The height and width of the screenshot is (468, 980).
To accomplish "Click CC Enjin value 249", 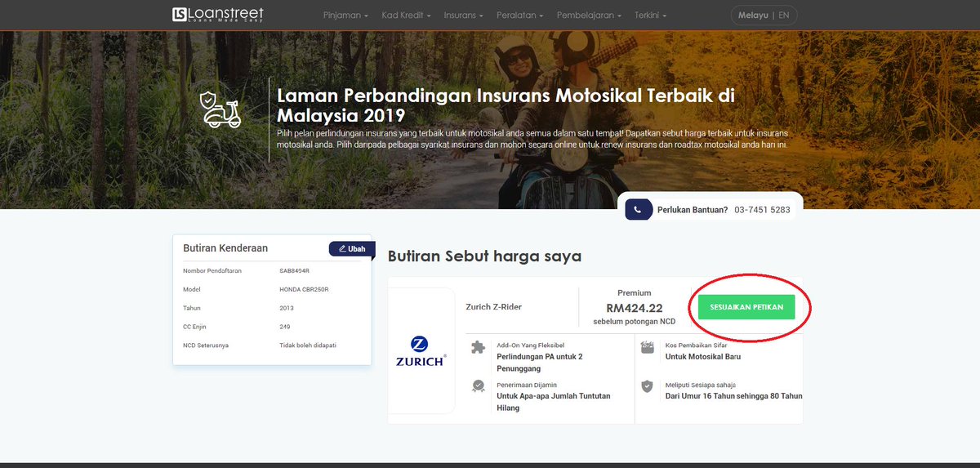I will coord(285,327).
